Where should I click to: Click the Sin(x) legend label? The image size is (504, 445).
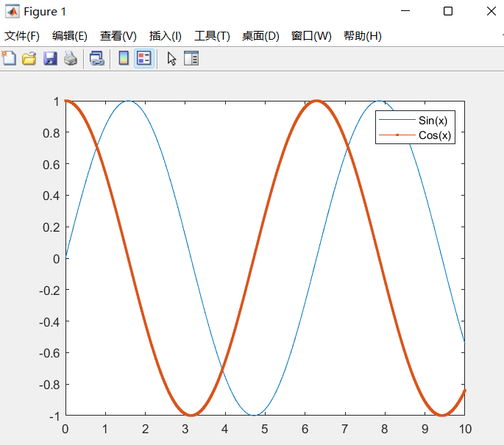point(433,121)
